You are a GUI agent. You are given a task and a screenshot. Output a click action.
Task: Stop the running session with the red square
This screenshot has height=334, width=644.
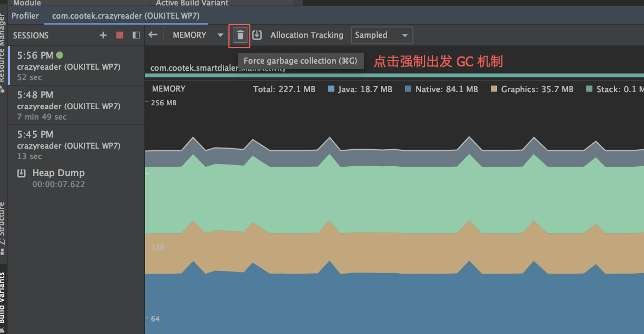coord(119,35)
